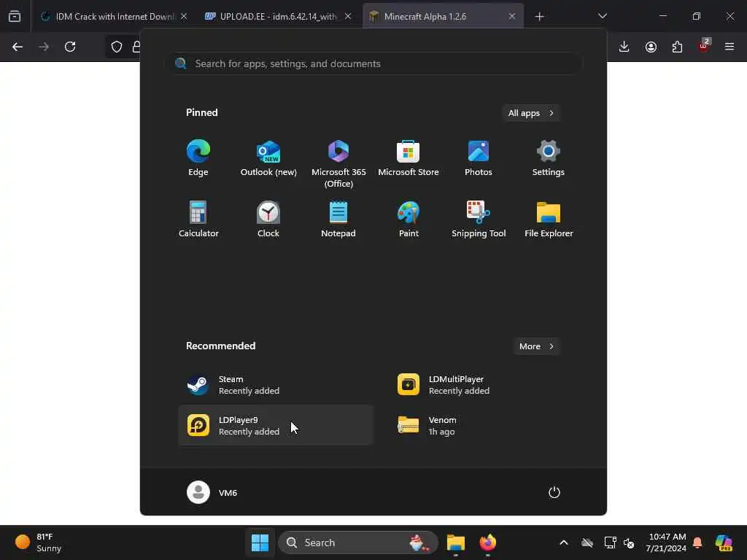Open the Paint app
The height and width of the screenshot is (560, 747).
409,219
